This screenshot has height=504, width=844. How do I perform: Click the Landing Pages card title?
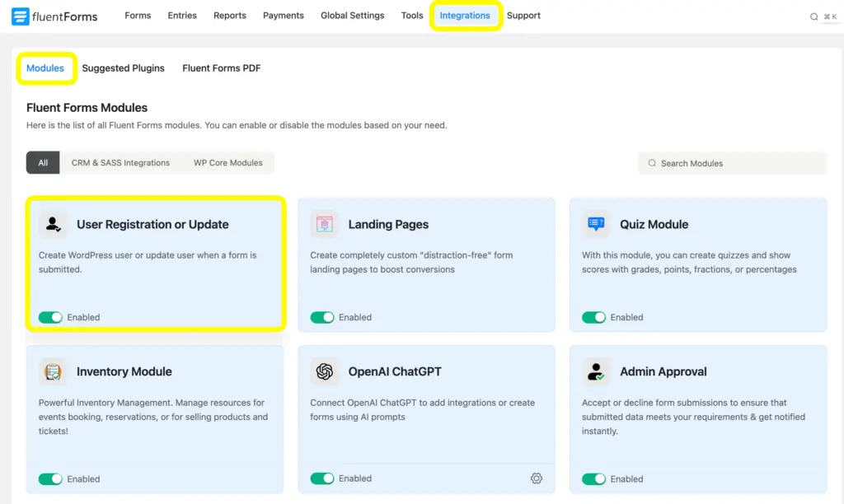388,224
